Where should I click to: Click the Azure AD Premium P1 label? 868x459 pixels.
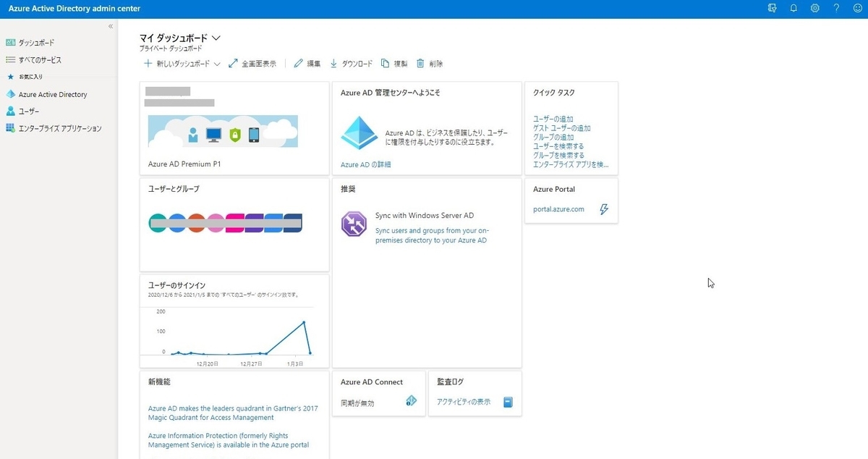(184, 164)
